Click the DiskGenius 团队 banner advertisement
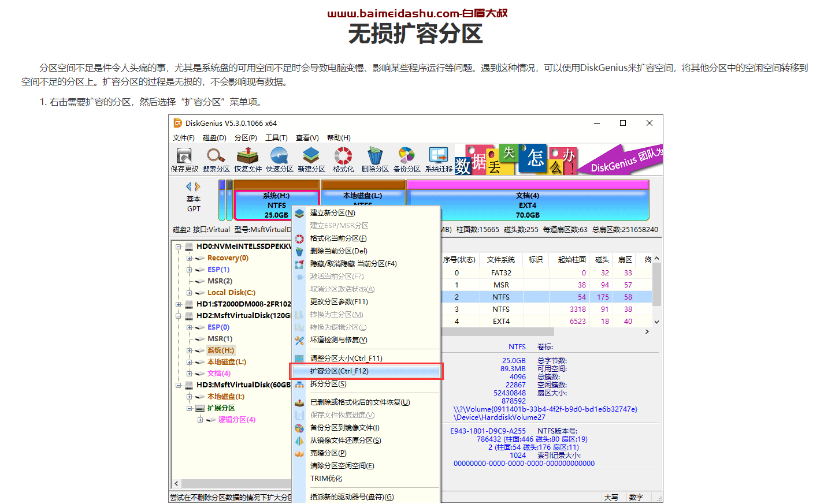 [621, 159]
